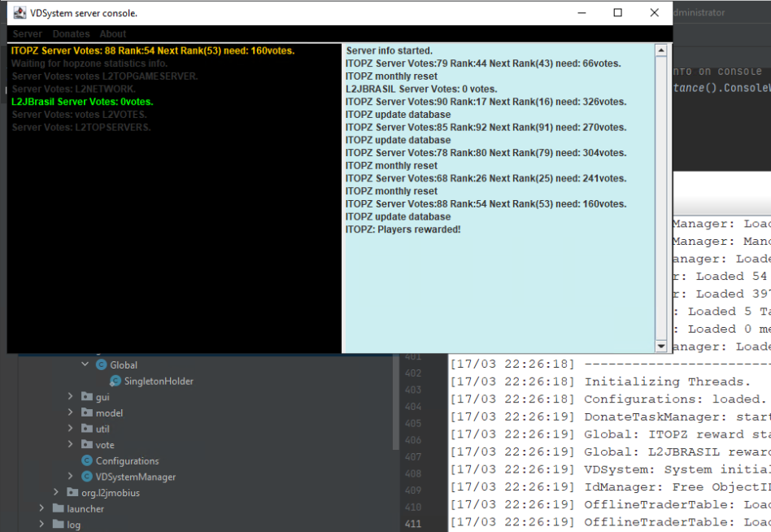Minimize the VDSystem server console window

pyautogui.click(x=582, y=13)
